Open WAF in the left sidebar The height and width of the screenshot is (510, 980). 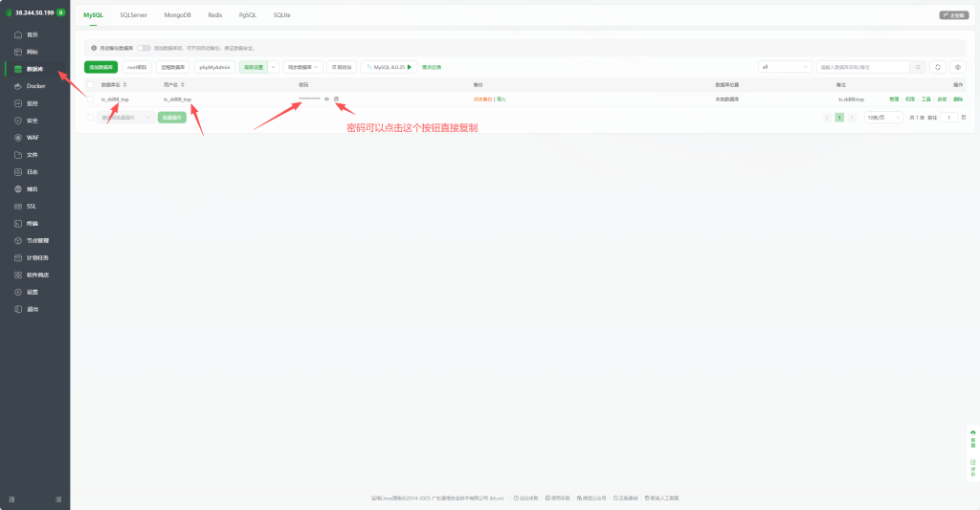(x=33, y=138)
